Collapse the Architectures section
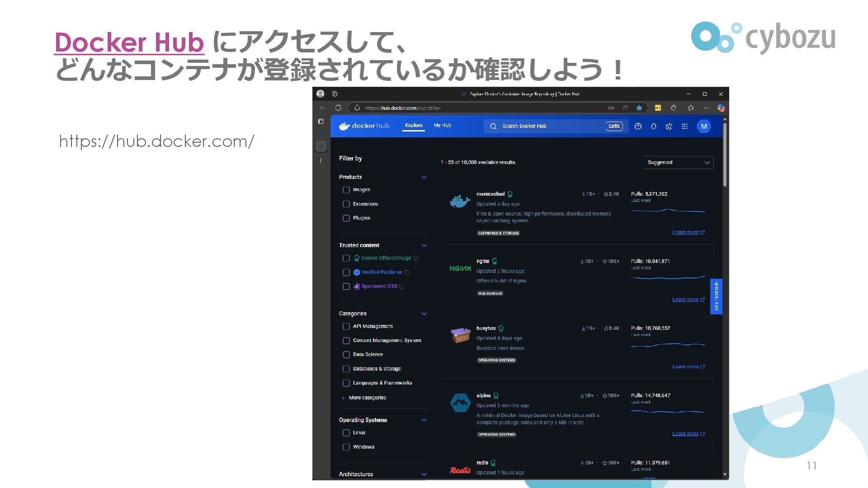 pos(424,474)
